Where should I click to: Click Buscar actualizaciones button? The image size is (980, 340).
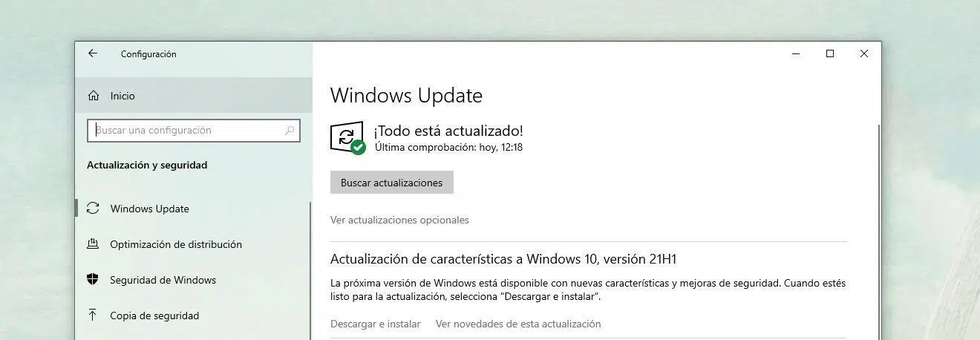click(x=391, y=183)
